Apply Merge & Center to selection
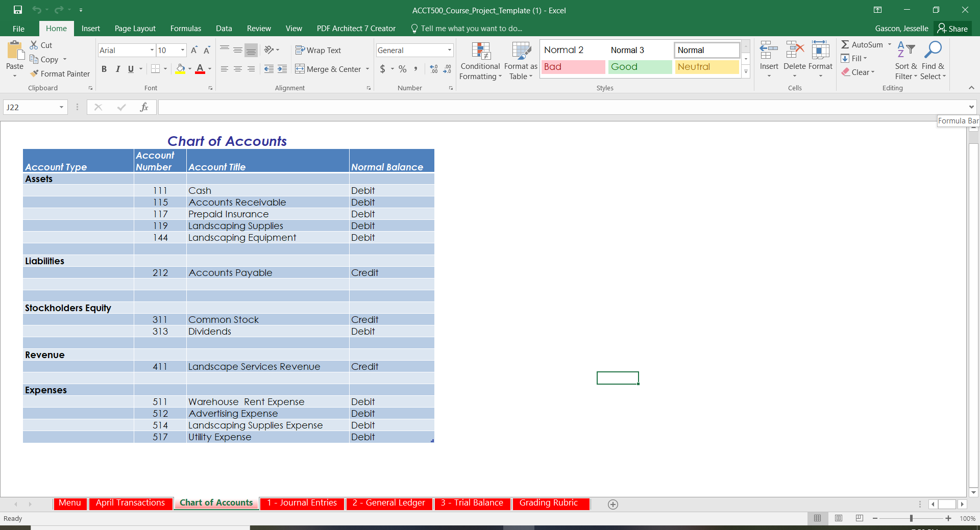Viewport: 980px width, 530px height. (329, 69)
